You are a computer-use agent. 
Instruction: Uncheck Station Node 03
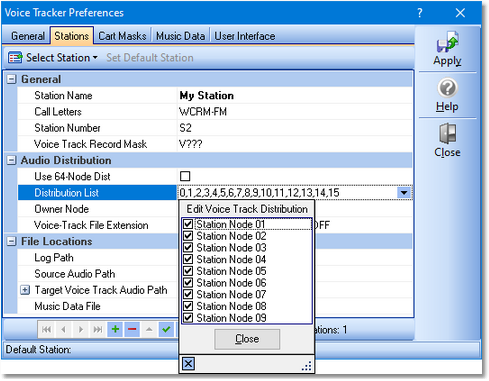tap(188, 247)
